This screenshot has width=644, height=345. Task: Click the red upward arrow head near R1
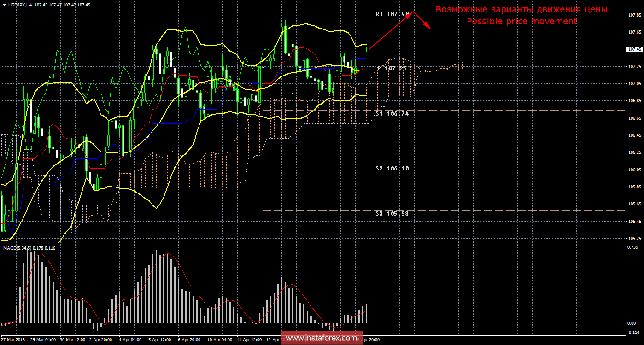click(413, 13)
